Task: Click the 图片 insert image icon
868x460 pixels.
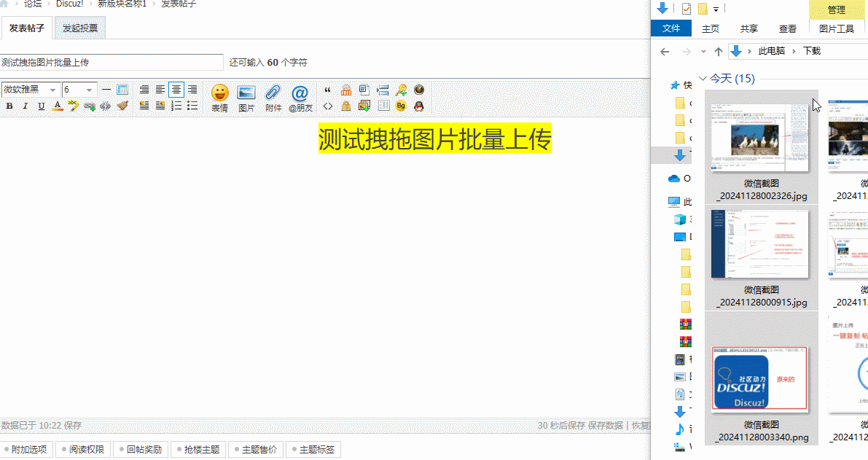Action: [x=246, y=97]
